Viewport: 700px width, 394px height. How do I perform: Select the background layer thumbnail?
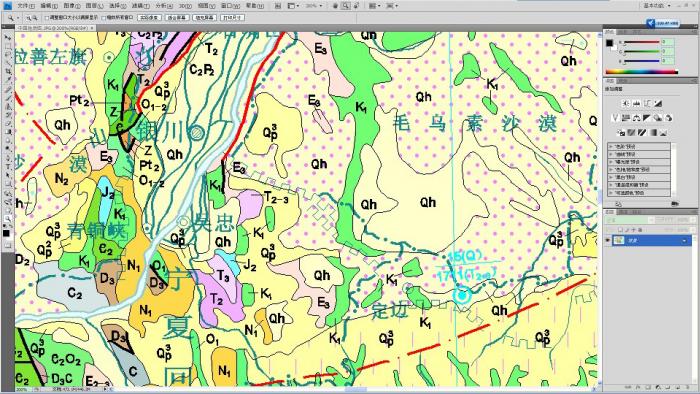point(619,241)
